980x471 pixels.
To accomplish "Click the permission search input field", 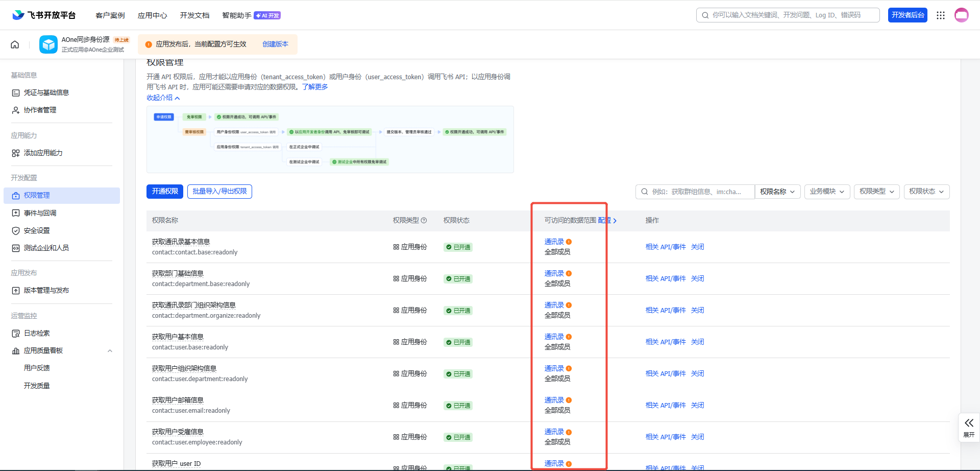I will (697, 192).
